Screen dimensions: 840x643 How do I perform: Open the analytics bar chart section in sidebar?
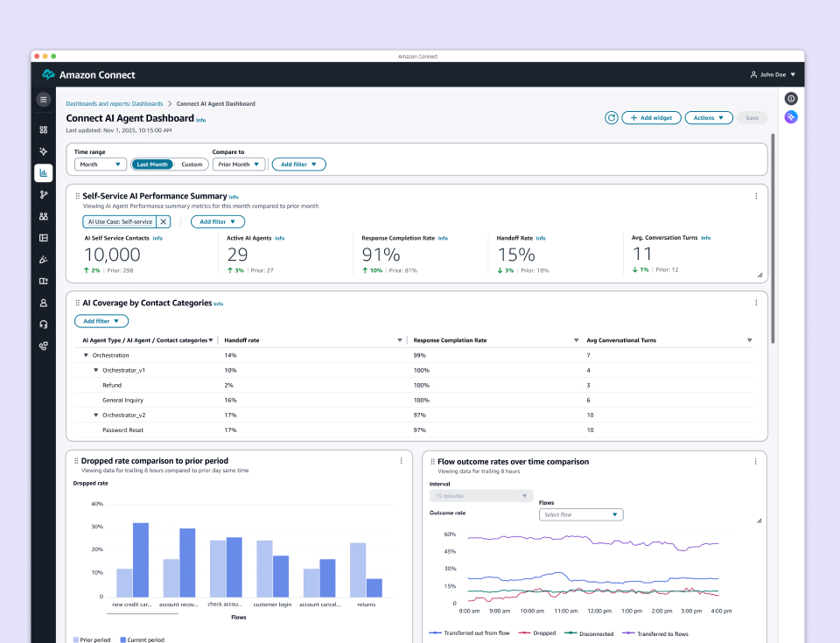tap(43, 172)
